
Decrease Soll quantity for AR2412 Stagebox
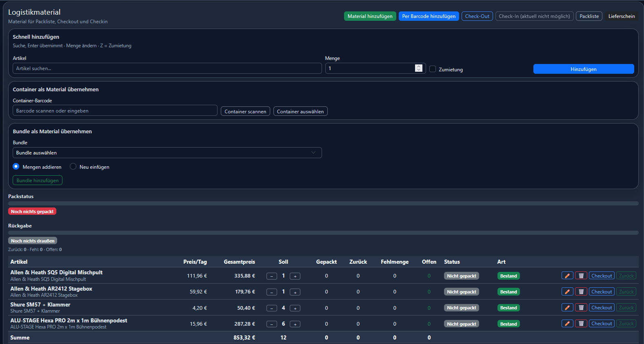click(x=272, y=292)
